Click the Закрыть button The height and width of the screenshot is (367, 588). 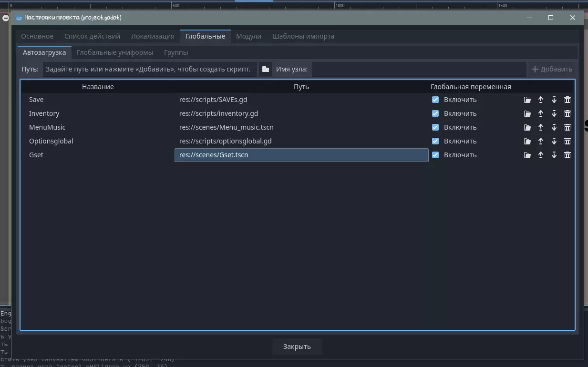(297, 347)
